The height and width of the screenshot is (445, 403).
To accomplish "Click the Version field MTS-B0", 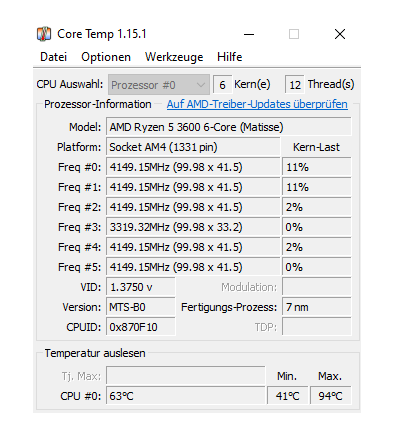I will (141, 307).
